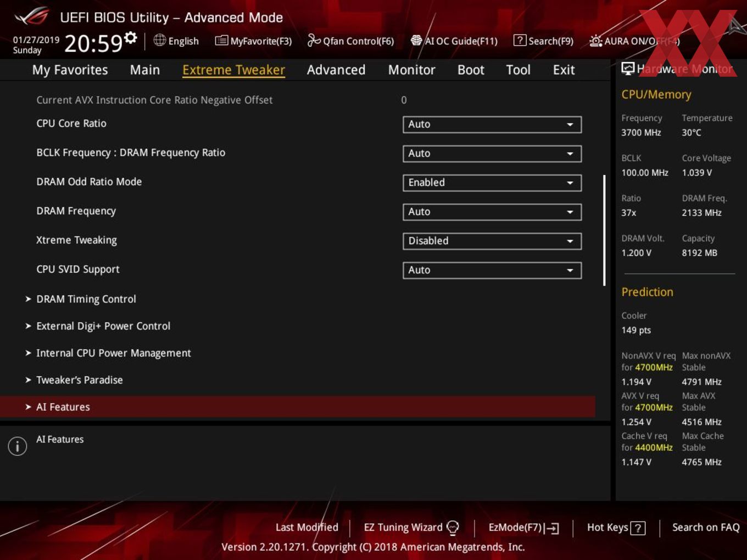Click the 20:59 clock time

click(x=93, y=43)
